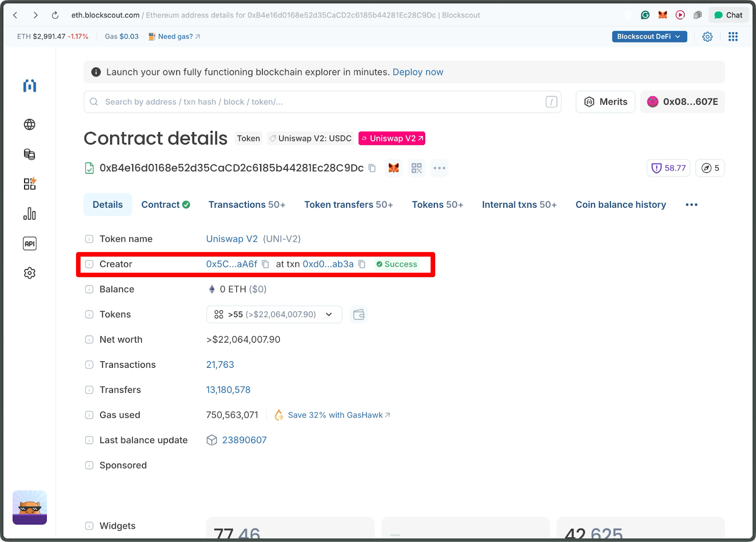The width and height of the screenshot is (756, 542).
Task: Expand the tokens value dropdown showing >55
Action: click(x=274, y=314)
